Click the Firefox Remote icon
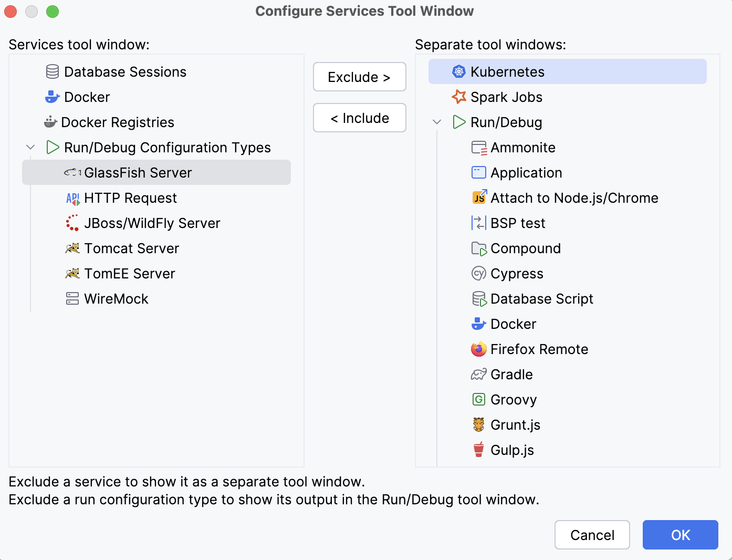This screenshot has height=560, width=732. point(479,349)
